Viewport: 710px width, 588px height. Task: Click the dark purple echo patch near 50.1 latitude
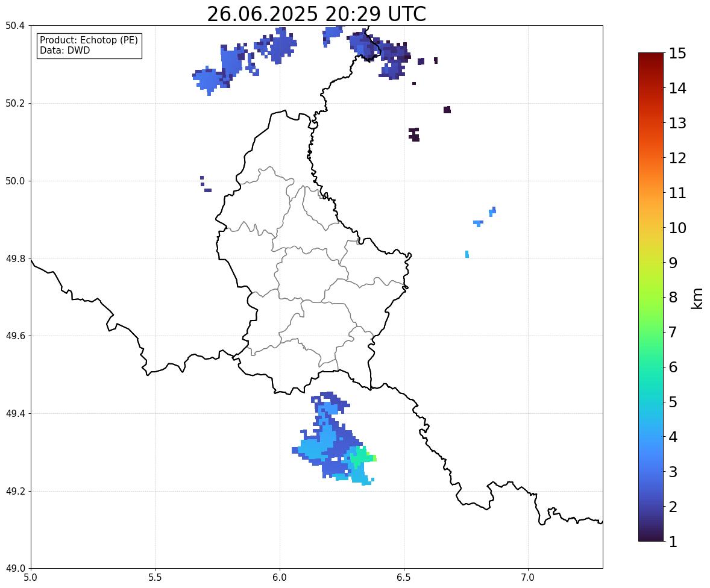414,134
